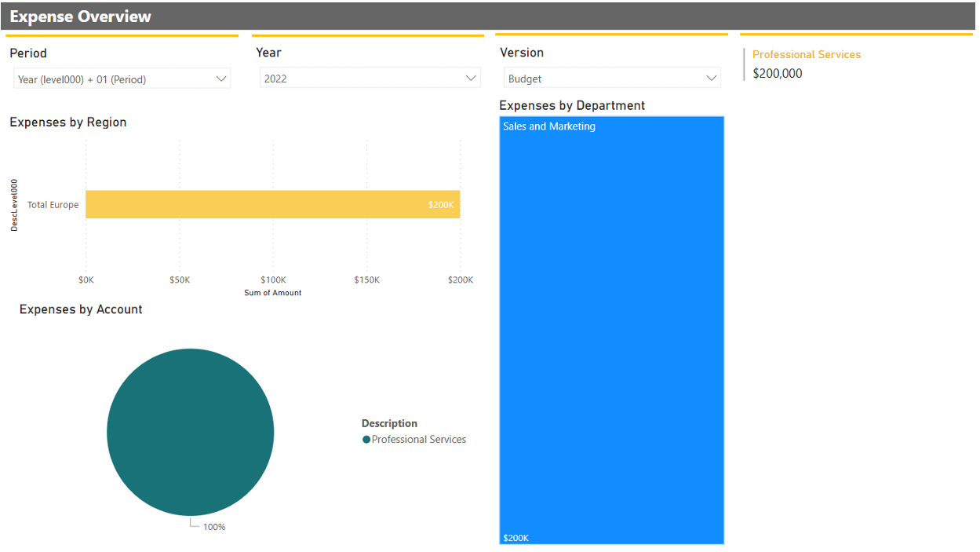Click the $200,000 card value
Screen dimensions: 980x552
coord(778,74)
